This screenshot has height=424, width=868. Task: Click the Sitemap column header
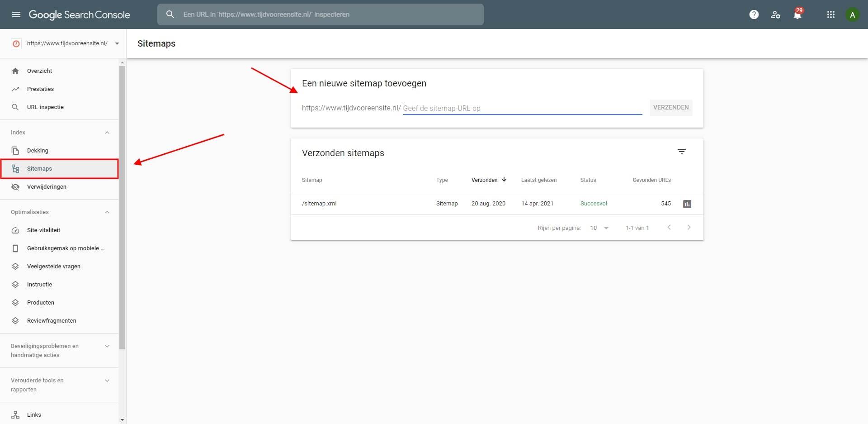(312, 180)
